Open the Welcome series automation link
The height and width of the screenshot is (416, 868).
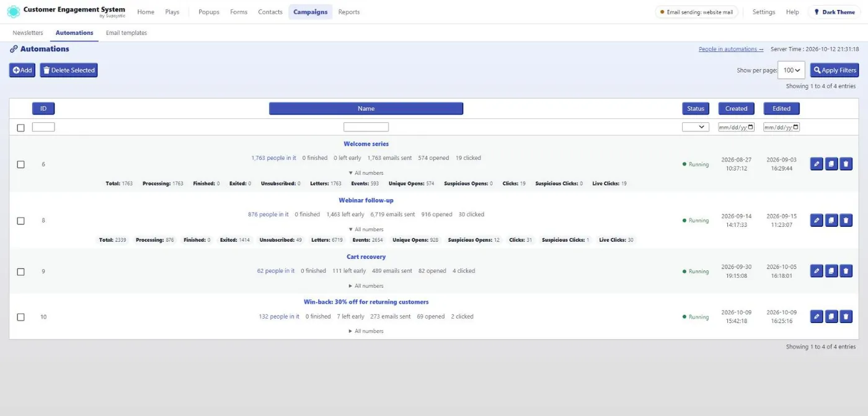coord(366,144)
